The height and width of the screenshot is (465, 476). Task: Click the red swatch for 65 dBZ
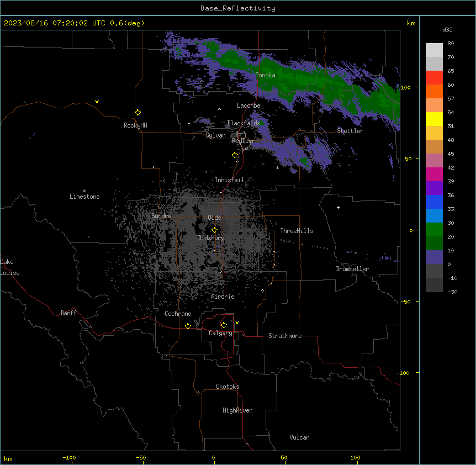click(x=434, y=78)
